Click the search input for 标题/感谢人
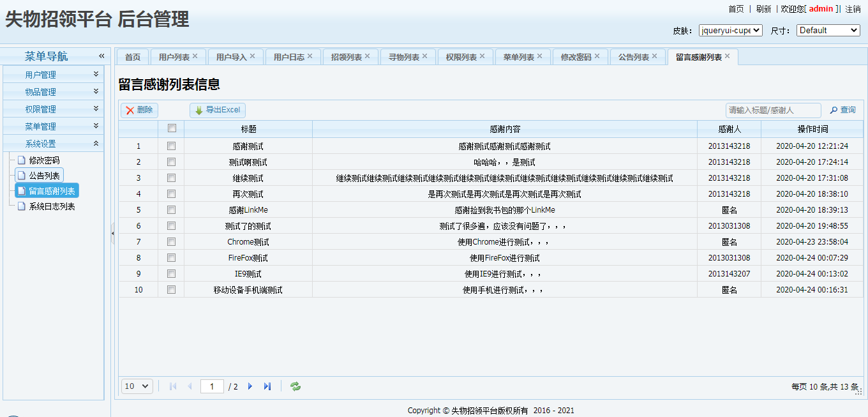 coord(773,110)
